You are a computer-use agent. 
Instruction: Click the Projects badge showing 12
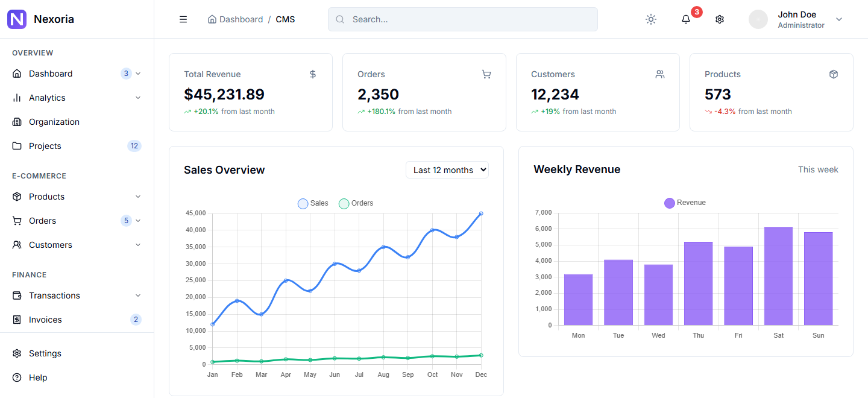134,146
